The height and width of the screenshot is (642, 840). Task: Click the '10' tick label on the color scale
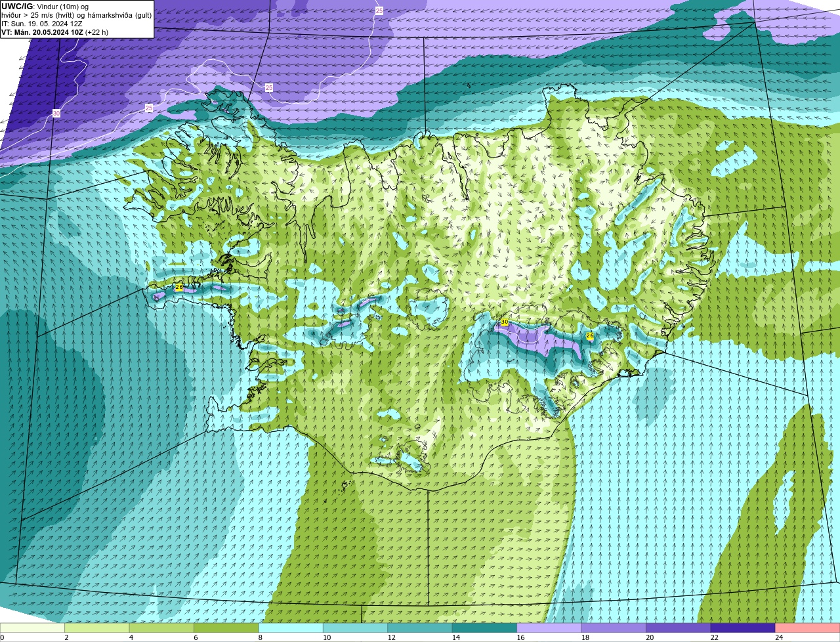click(326, 637)
